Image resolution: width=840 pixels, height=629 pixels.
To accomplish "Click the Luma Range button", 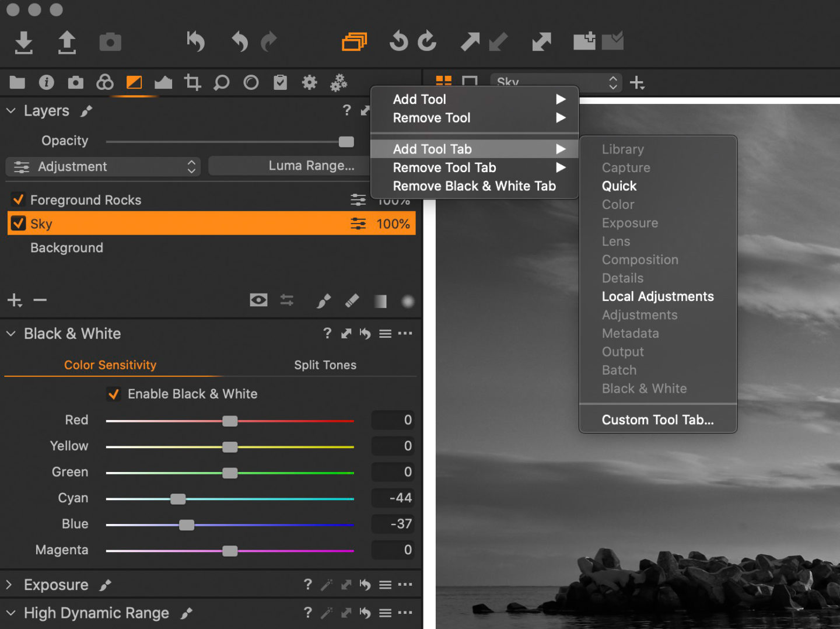I will click(x=311, y=166).
